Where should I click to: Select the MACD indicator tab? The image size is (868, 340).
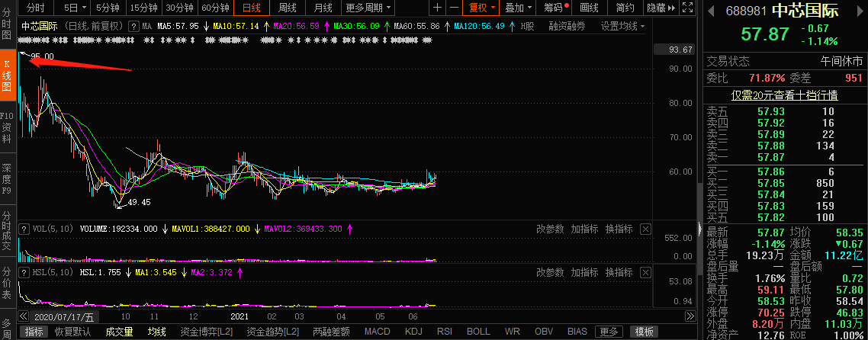pyautogui.click(x=377, y=332)
